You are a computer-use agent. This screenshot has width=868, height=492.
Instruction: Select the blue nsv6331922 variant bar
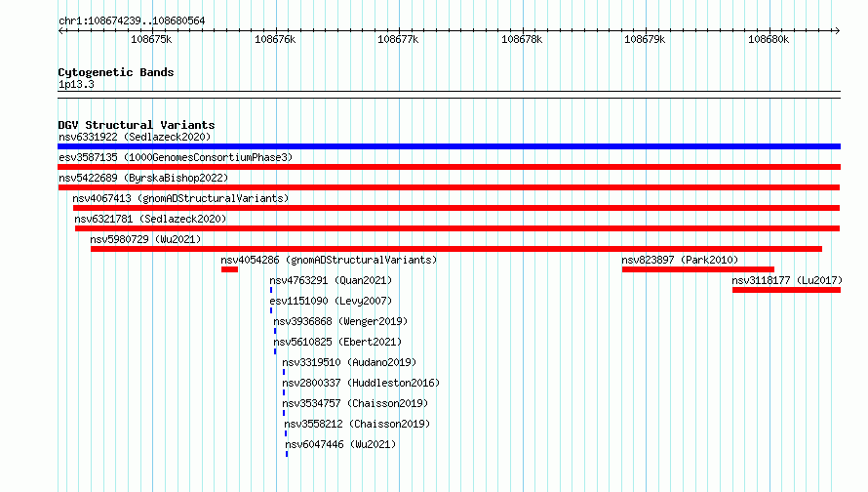coord(449,146)
